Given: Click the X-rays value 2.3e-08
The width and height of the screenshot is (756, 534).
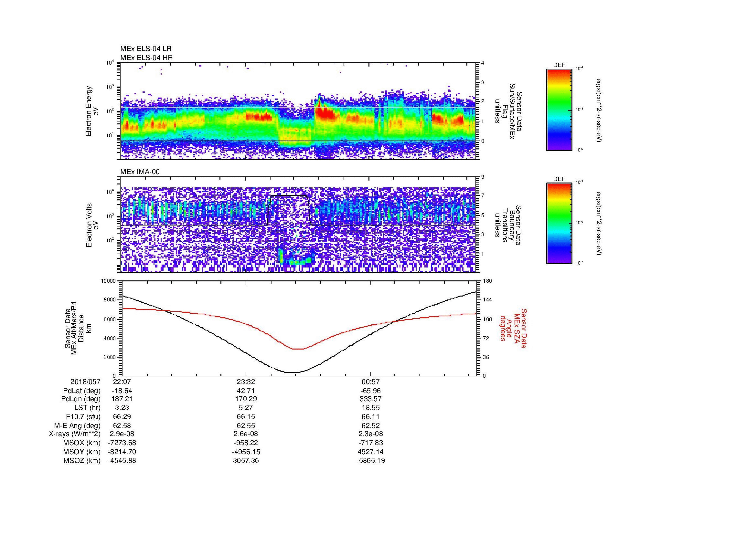Looking at the screenshot, I should [x=370, y=434].
